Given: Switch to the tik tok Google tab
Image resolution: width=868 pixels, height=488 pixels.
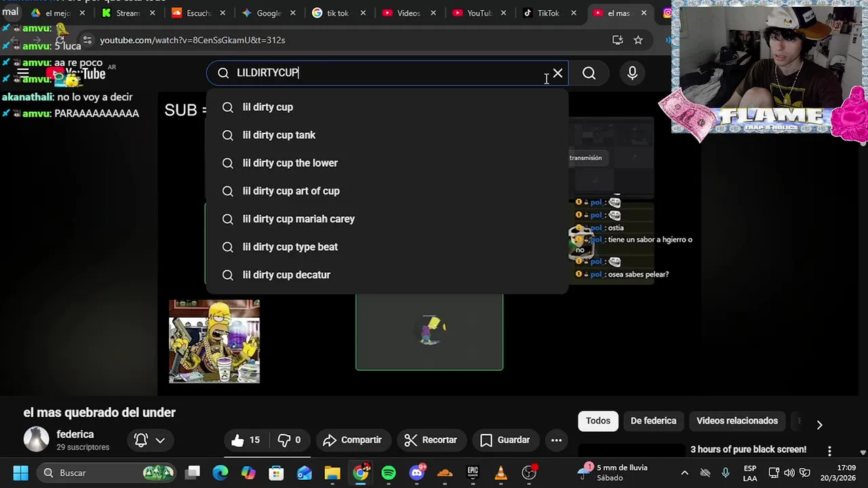Looking at the screenshot, I should 337,13.
